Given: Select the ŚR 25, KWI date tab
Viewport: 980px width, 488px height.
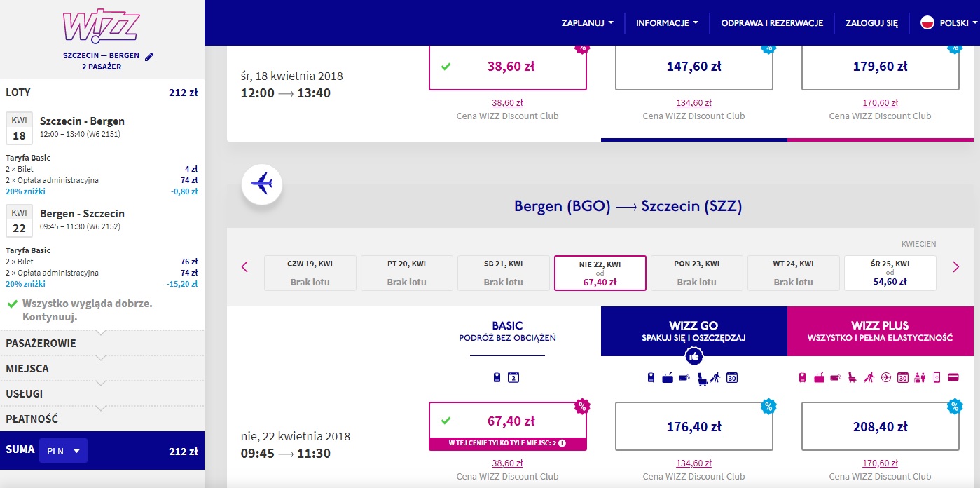Looking at the screenshot, I should click(x=890, y=273).
